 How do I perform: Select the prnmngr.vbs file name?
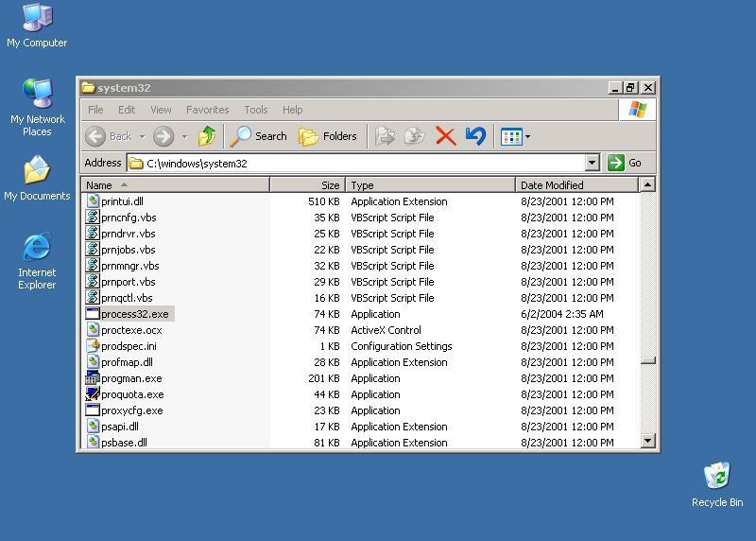tap(130, 266)
